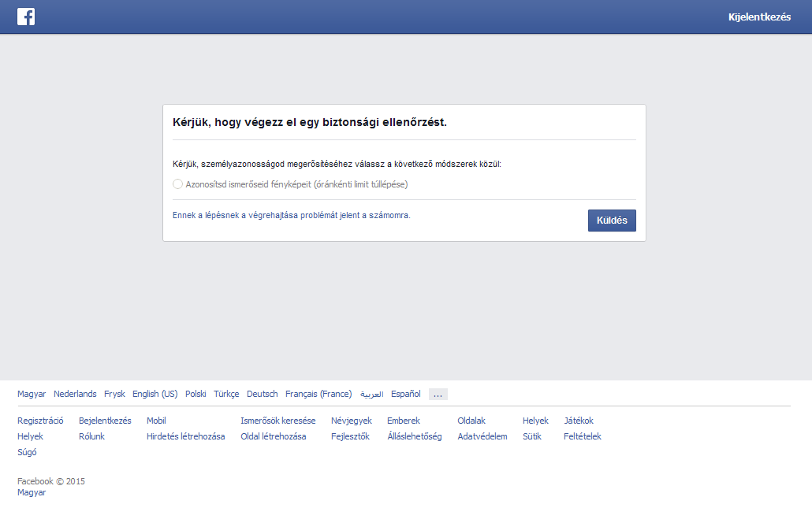Choose Deutsch from the language list
The height and width of the screenshot is (508, 812).
262,394
